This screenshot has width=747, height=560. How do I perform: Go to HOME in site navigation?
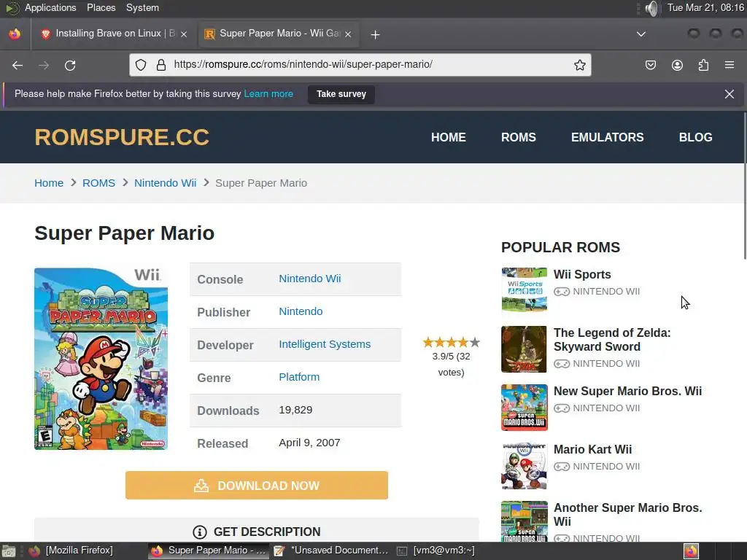449,137
